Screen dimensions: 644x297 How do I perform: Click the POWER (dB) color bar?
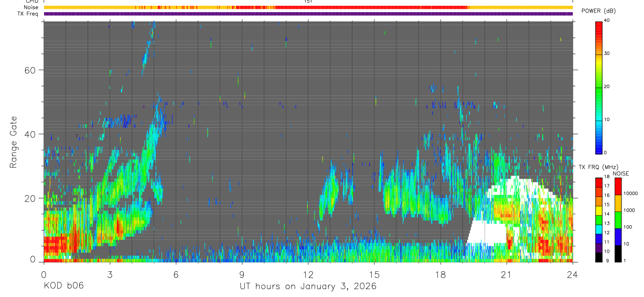tap(598, 87)
